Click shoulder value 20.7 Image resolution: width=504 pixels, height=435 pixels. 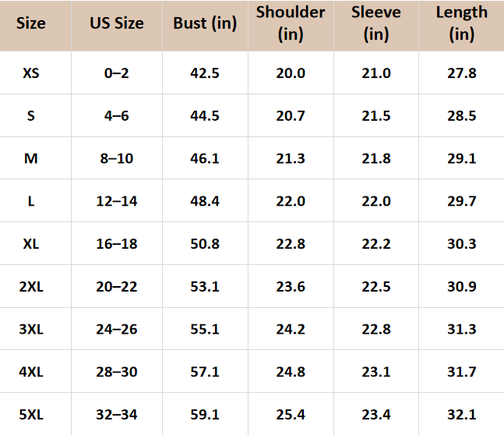[x=291, y=116]
